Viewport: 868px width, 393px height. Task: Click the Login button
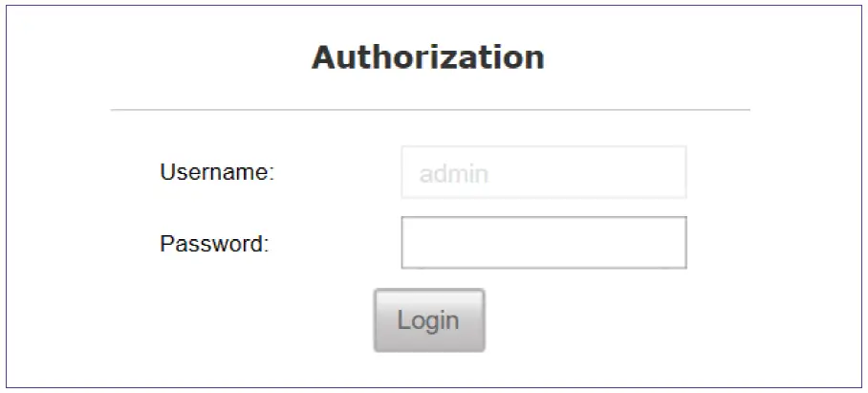click(428, 320)
